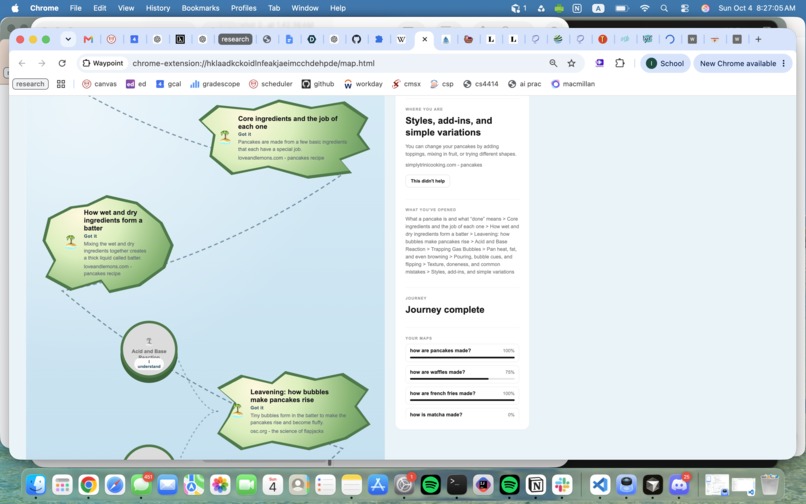Open the gcal bookmark
806x504 pixels.
click(168, 84)
